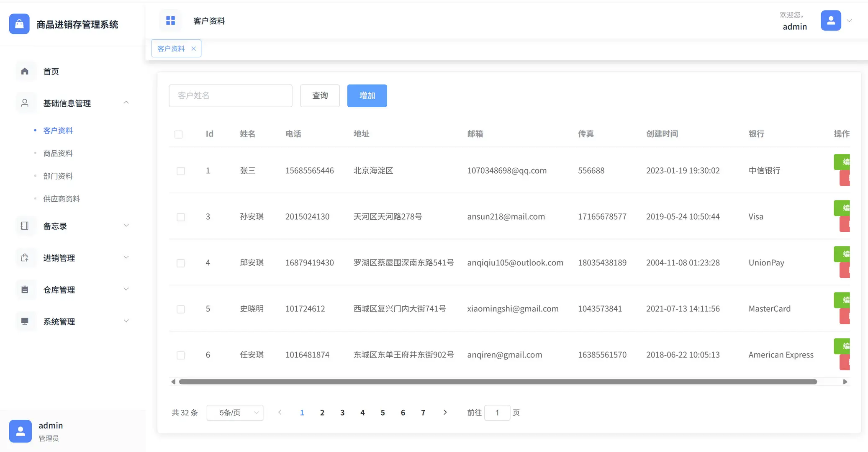This screenshot has height=452, width=868.
Task: Toggle the select-all checkbox in table header
Action: pos(179,134)
